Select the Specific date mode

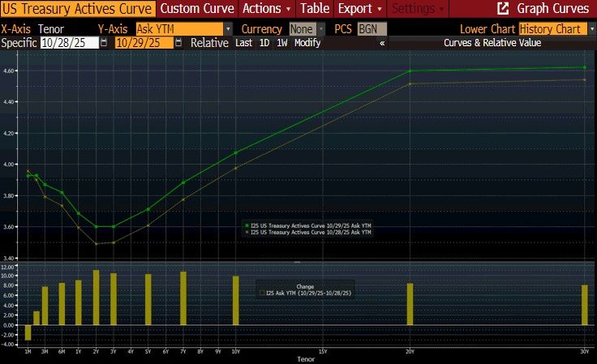pos(18,43)
